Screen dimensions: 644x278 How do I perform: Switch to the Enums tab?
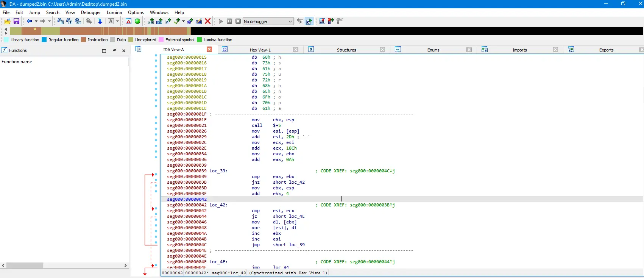433,50
